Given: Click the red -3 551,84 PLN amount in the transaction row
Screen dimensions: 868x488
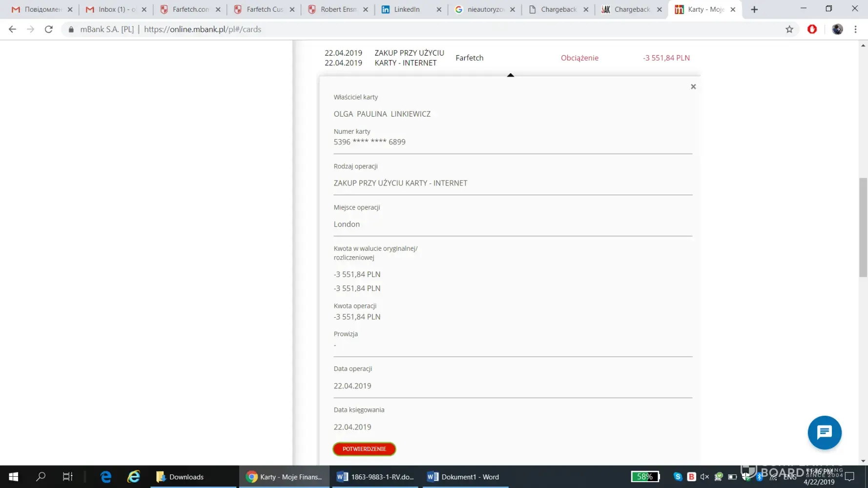Looking at the screenshot, I should click(666, 58).
